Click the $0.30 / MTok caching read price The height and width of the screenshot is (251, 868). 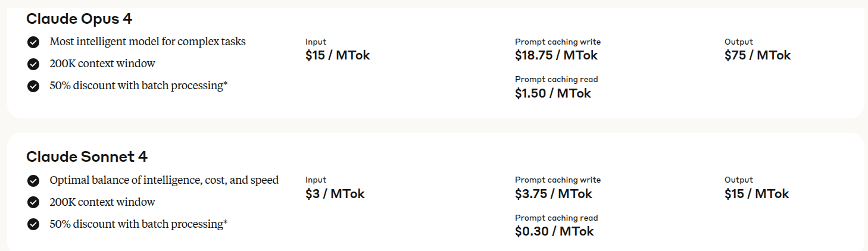[x=554, y=231]
